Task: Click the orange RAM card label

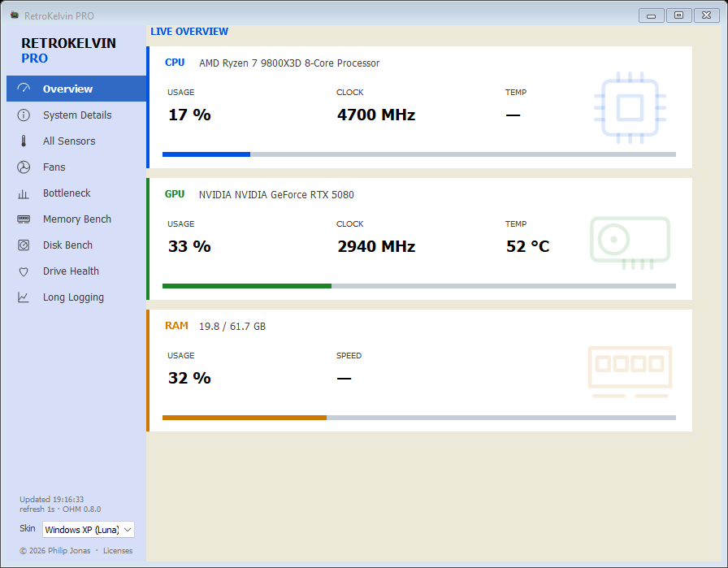Action: coord(176,326)
